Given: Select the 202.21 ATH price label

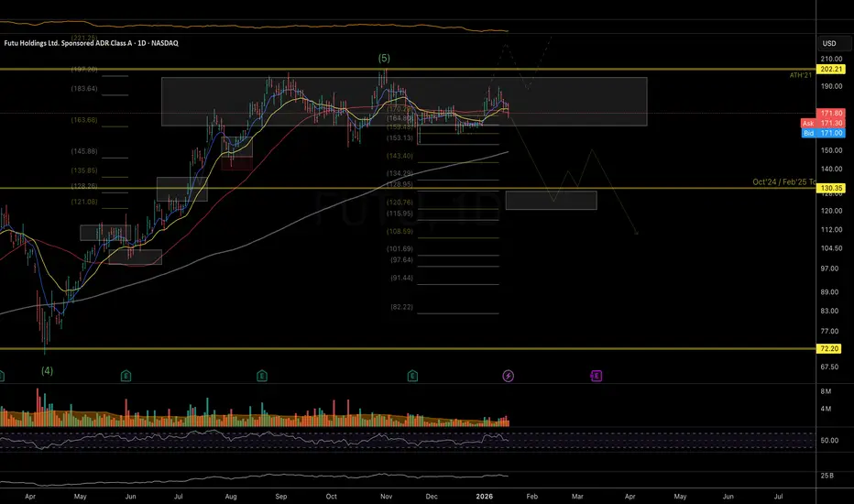Looking at the screenshot, I should point(831,70).
